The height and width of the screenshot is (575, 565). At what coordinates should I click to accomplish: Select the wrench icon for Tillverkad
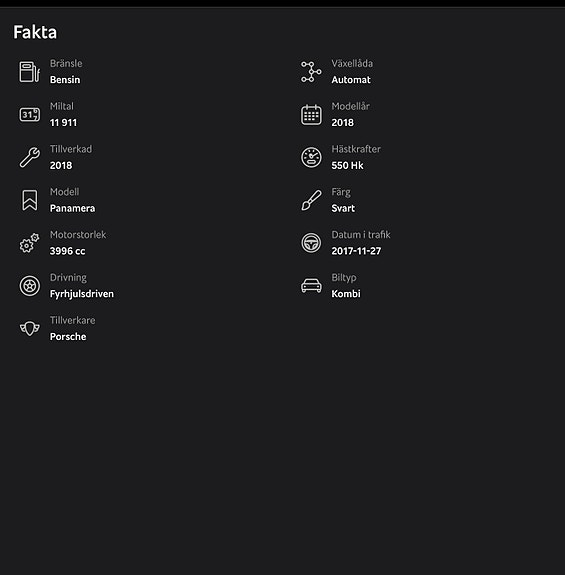(30, 157)
